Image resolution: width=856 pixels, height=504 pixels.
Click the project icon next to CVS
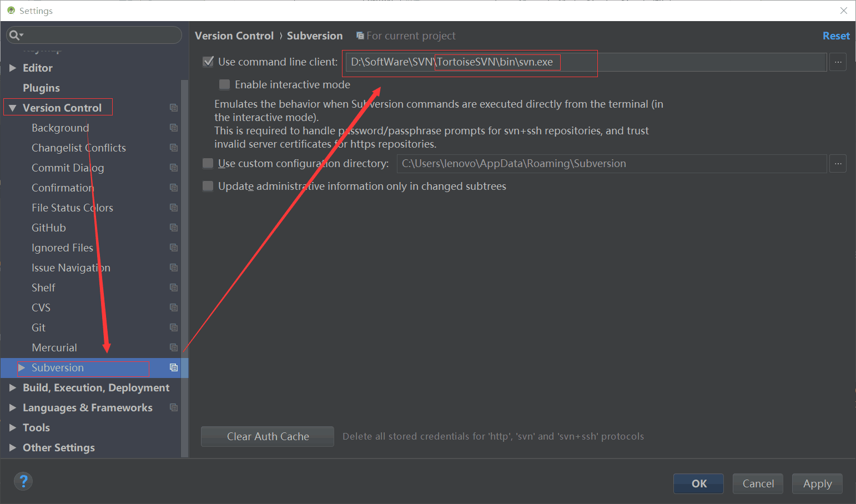pyautogui.click(x=174, y=308)
